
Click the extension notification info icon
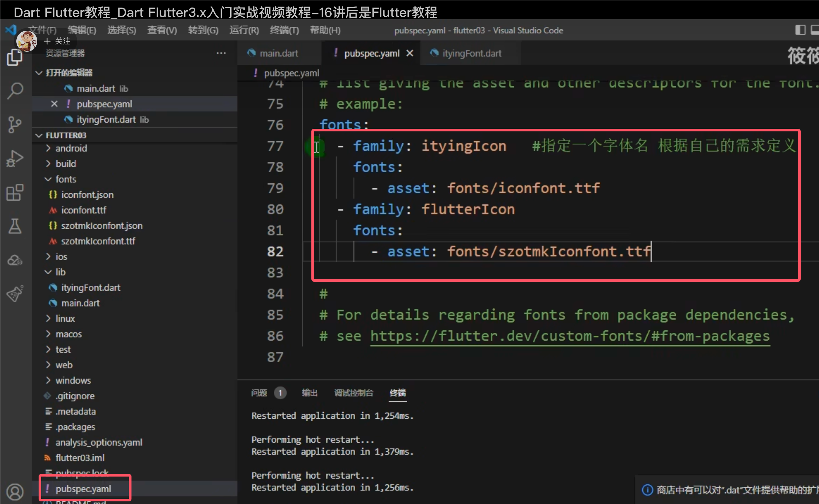click(x=647, y=490)
